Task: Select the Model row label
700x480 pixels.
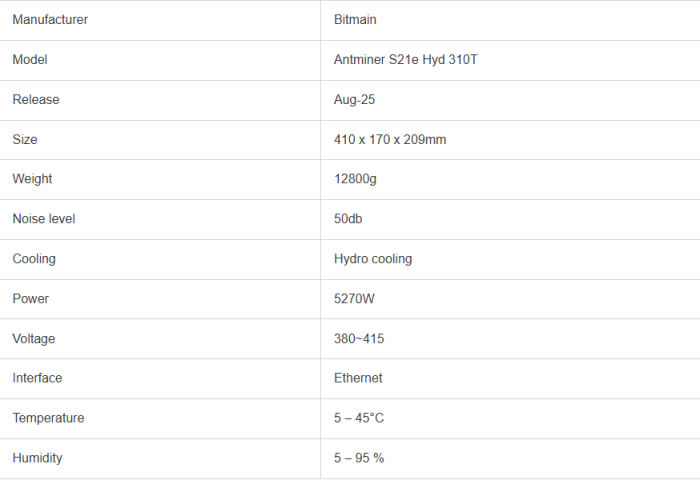Action: click(30, 60)
